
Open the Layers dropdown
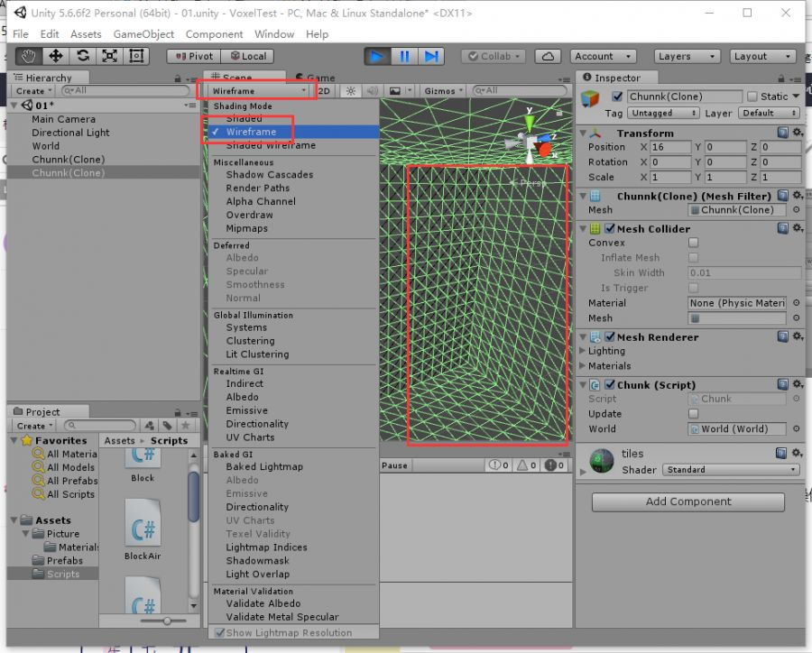pos(687,56)
